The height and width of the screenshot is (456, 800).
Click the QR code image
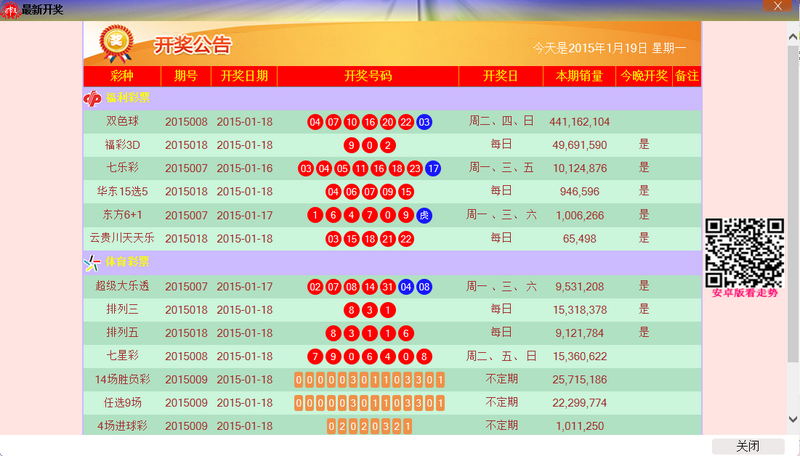click(x=744, y=252)
